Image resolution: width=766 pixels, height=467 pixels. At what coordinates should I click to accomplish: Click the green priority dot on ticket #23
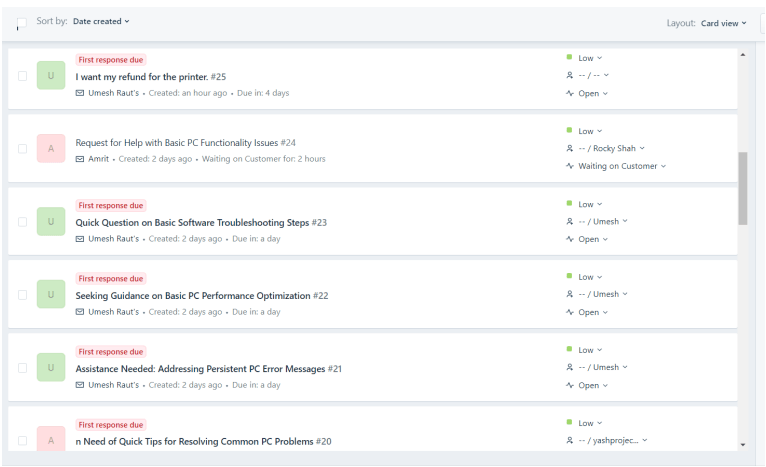tap(570, 203)
